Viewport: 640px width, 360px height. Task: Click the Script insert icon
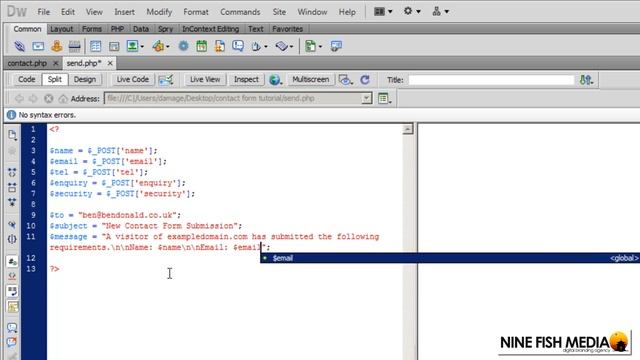pos(282,46)
